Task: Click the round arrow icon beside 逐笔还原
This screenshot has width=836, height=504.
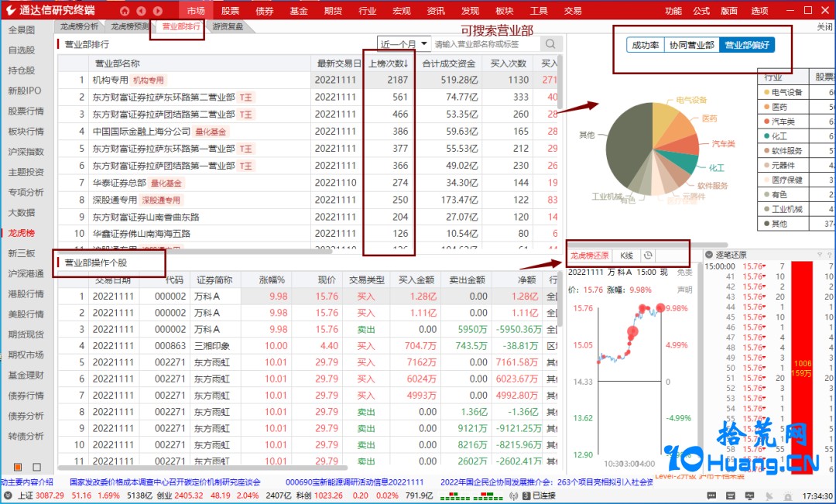Action: click(709, 255)
